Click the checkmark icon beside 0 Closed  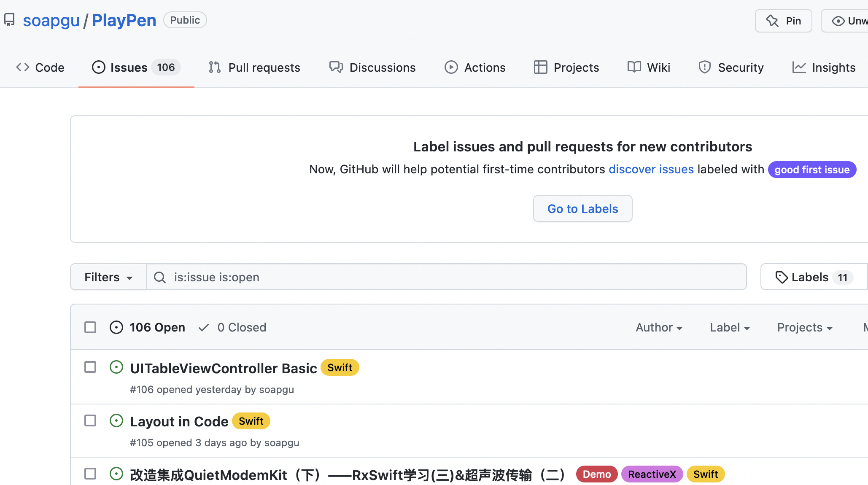point(204,327)
